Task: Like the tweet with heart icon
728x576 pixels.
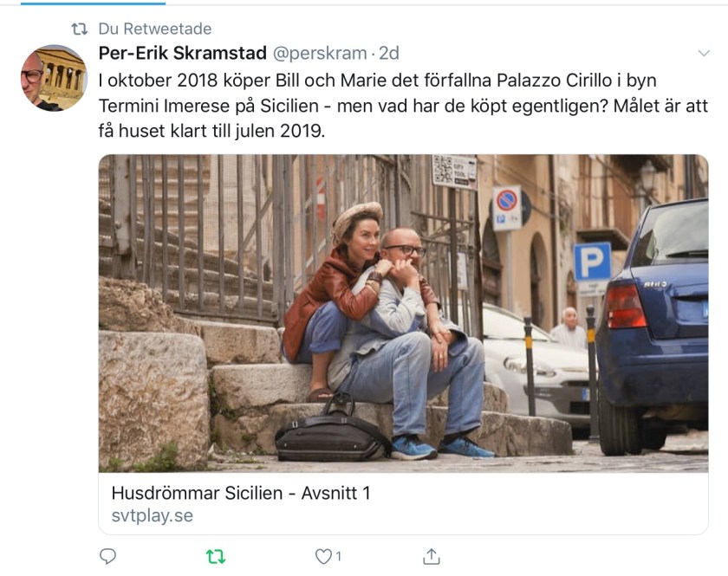Action: (323, 556)
